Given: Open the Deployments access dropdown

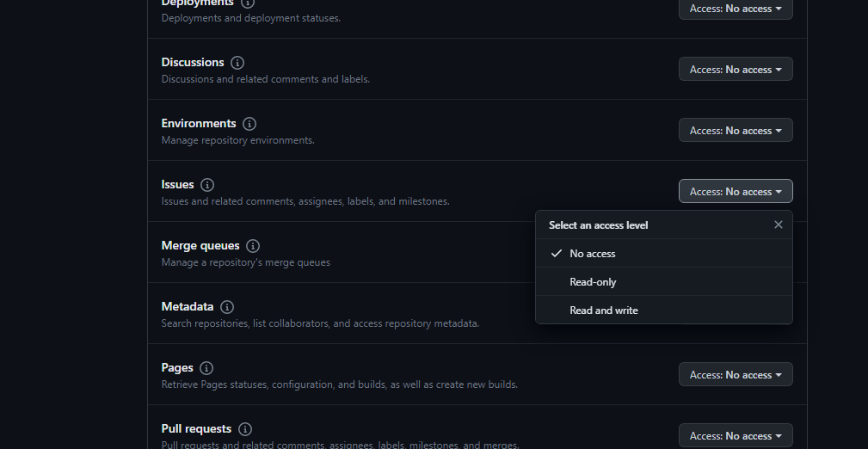Looking at the screenshot, I should (x=736, y=9).
